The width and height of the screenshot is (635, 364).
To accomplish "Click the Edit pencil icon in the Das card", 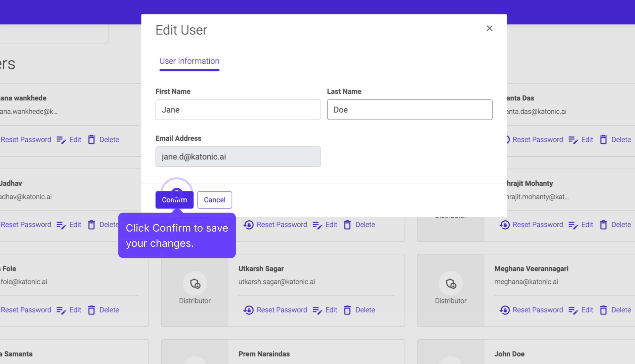I will [x=573, y=139].
